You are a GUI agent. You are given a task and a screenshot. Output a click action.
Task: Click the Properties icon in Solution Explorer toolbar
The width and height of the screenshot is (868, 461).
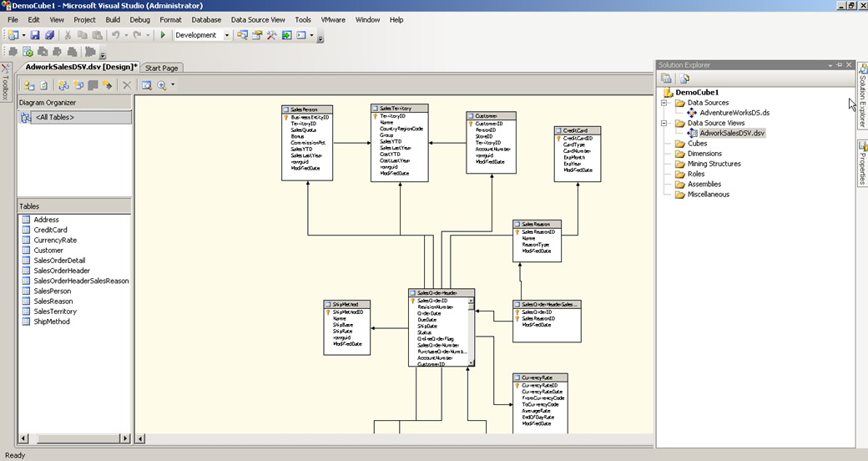tap(667, 79)
